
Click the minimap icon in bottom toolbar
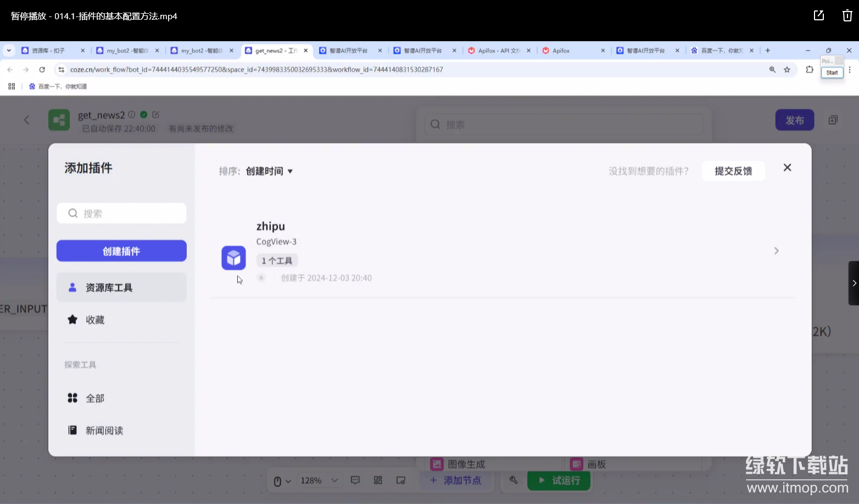[377, 480]
